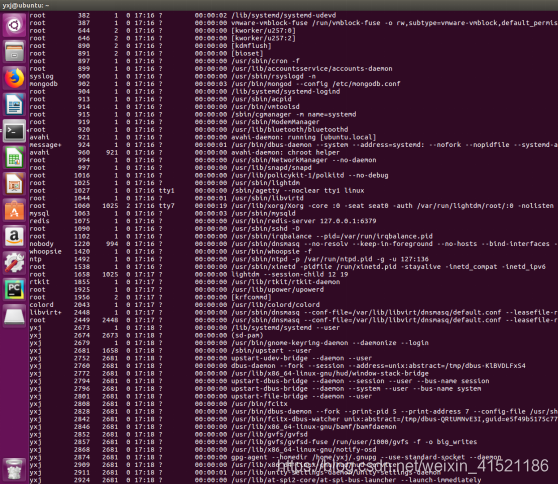The image size is (559, 485).
Task: Open the Amazon launcher shortcut
Action: (14, 238)
